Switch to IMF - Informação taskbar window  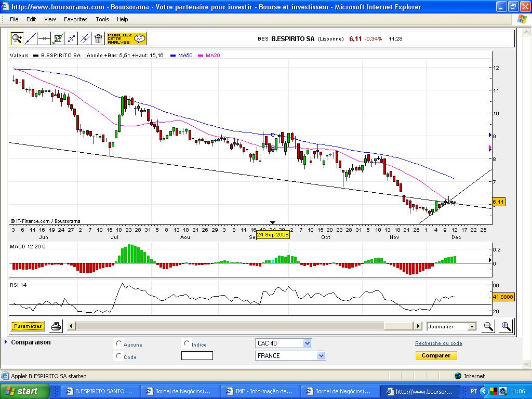(x=261, y=391)
